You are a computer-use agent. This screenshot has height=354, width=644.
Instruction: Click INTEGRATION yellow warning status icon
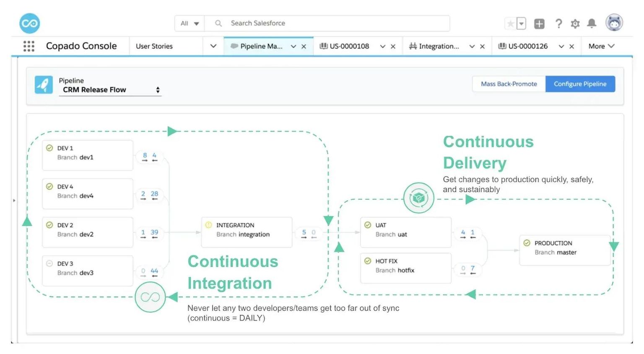click(x=208, y=225)
